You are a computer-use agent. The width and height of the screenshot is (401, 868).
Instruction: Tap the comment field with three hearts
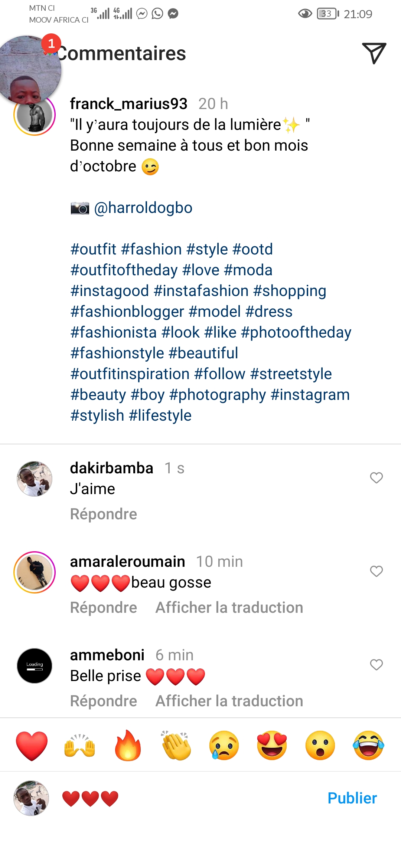click(186, 798)
